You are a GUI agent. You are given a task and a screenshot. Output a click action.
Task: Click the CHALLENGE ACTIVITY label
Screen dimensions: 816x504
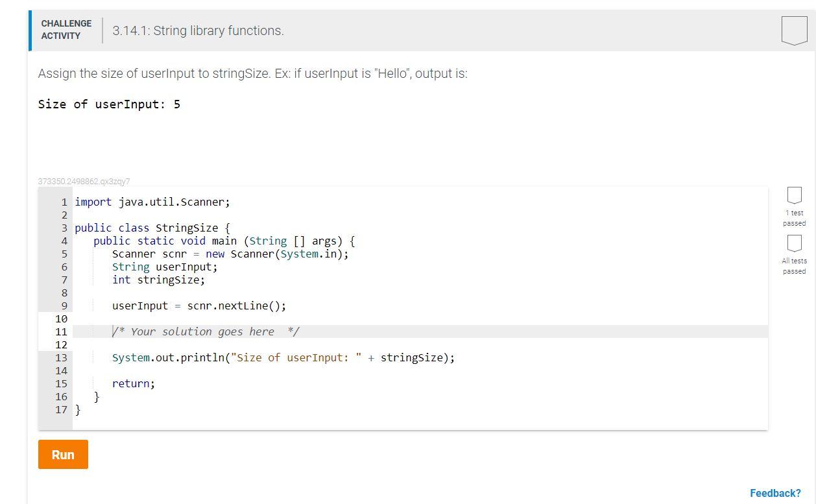click(66, 29)
